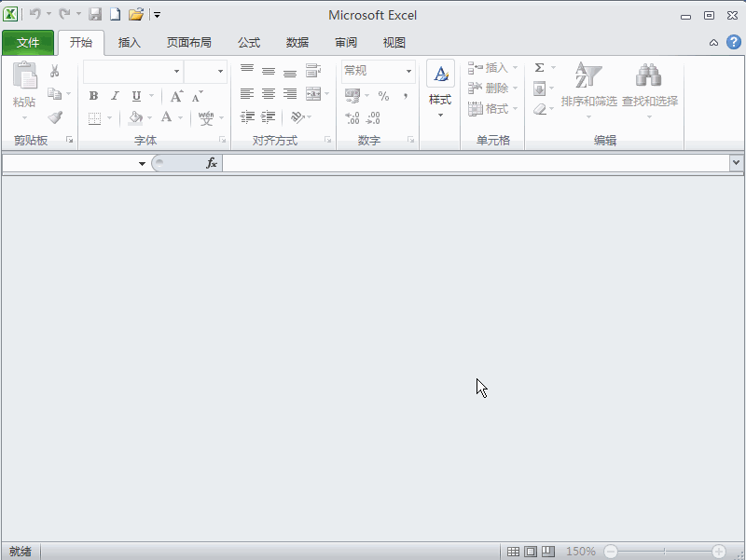746x560 pixels.
Task: Open the font name dropdown
Action: tap(176, 72)
